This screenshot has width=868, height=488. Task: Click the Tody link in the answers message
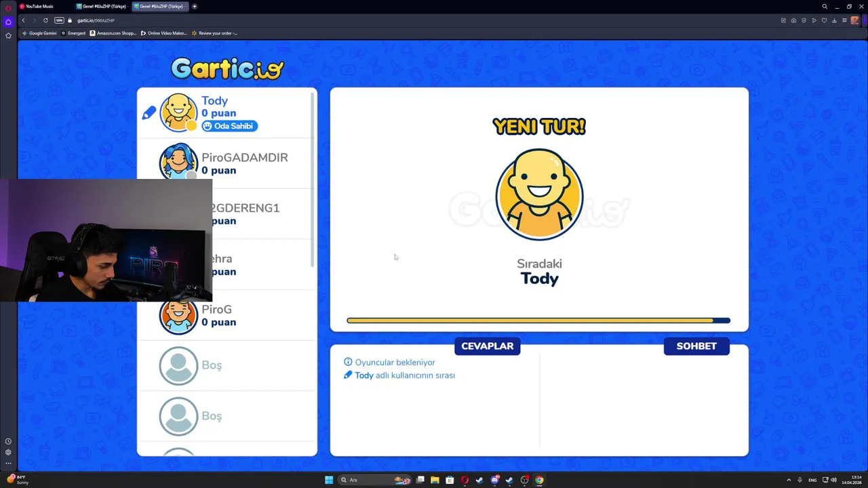point(364,375)
